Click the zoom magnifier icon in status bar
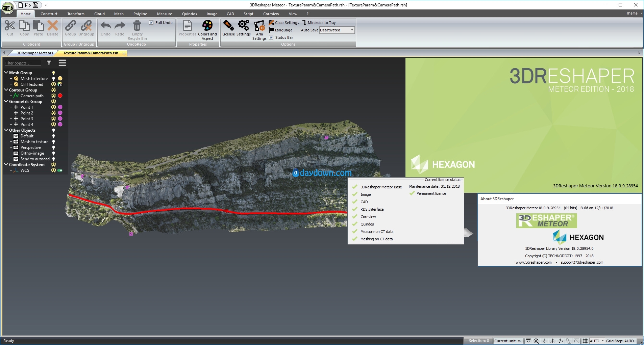Screen dimensions: 644x345 tap(536, 341)
